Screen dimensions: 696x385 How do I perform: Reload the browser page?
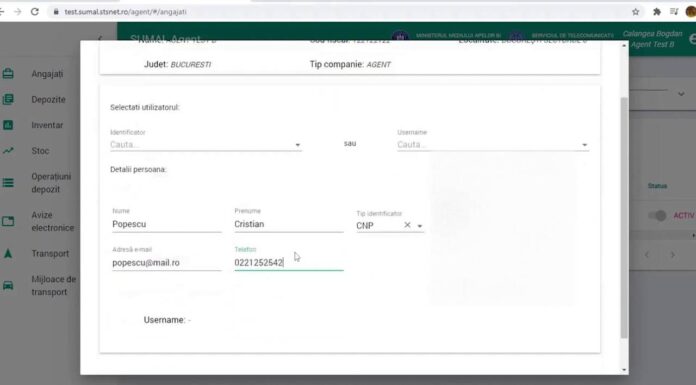pyautogui.click(x=35, y=12)
